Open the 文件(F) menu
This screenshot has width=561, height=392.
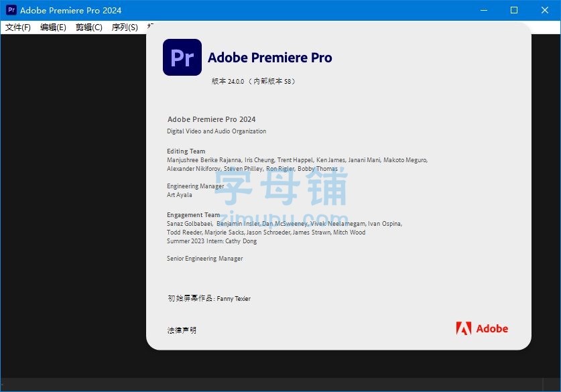point(18,27)
